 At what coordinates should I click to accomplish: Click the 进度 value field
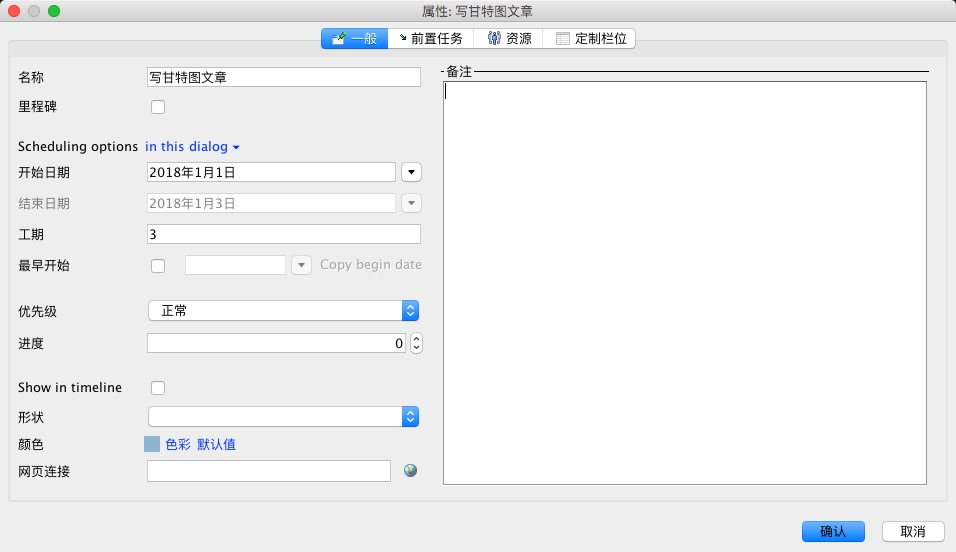point(276,343)
